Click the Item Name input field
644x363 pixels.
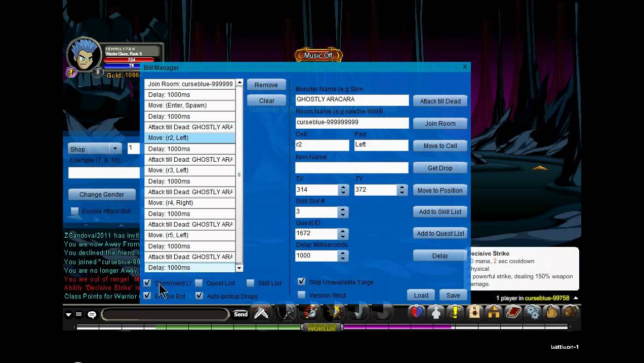[352, 167]
